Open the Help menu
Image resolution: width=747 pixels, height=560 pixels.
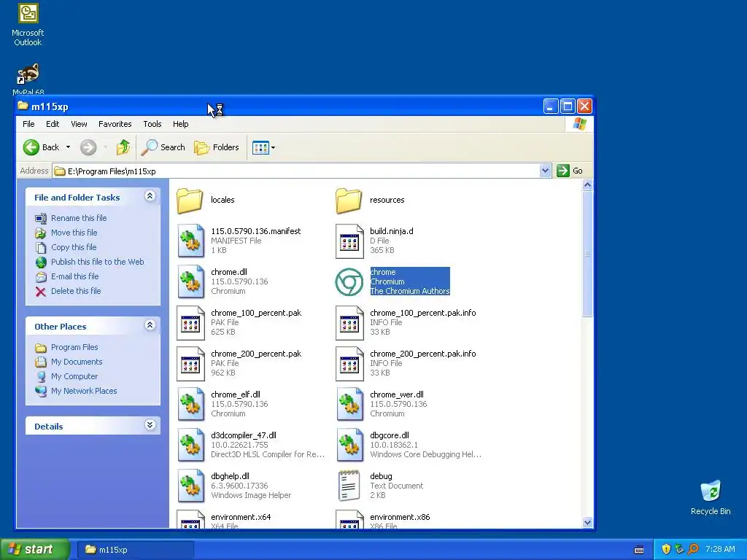[x=181, y=124]
